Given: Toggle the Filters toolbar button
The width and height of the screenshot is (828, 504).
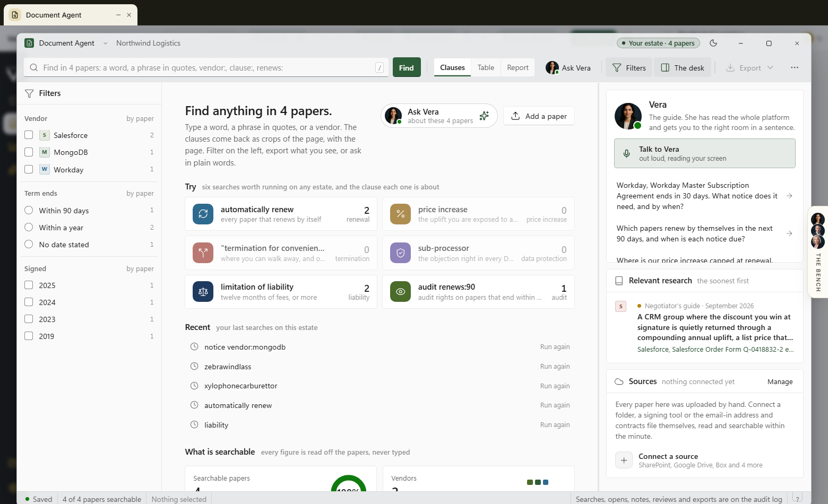Looking at the screenshot, I should [629, 67].
